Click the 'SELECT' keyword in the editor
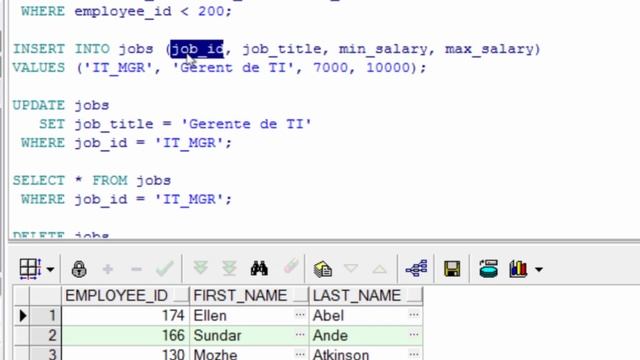 pyautogui.click(x=39, y=180)
